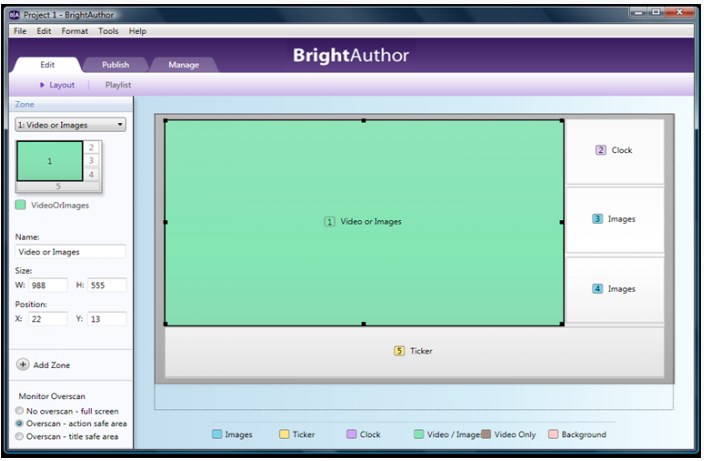704x461 pixels.
Task: Open the Format menu
Action: [75, 31]
